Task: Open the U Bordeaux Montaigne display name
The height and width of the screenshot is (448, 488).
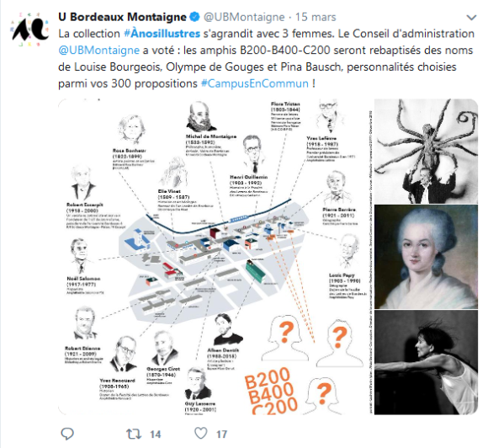Action: click(122, 17)
